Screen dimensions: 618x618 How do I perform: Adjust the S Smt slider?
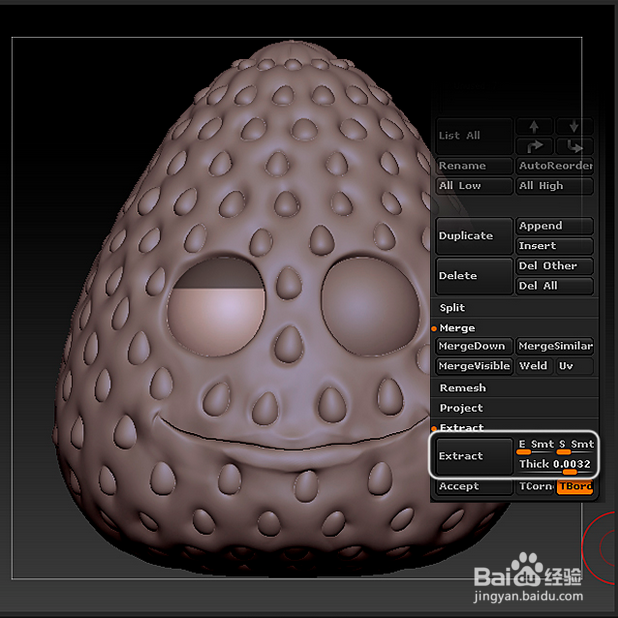[x=575, y=446]
